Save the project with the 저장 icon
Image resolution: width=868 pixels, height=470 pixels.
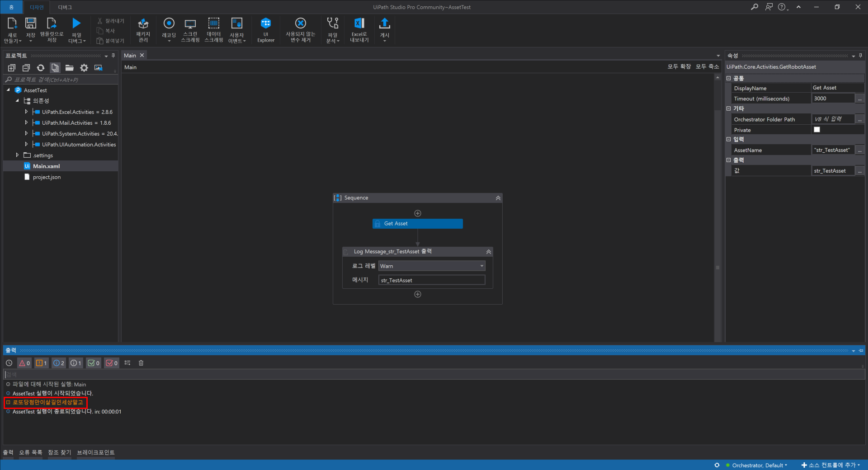pos(30,23)
